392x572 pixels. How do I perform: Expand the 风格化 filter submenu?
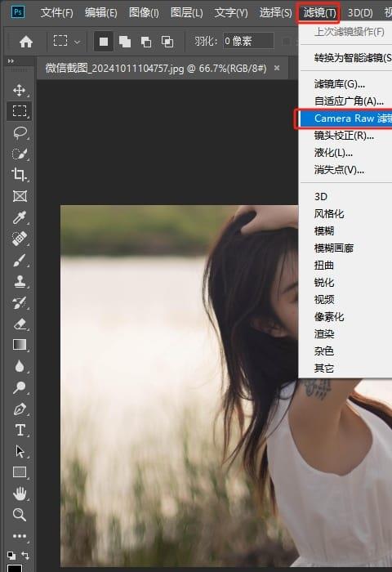pyautogui.click(x=345, y=214)
